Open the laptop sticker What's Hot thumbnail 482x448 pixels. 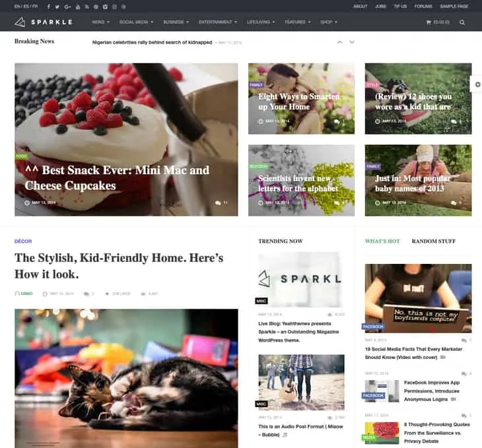click(418, 298)
